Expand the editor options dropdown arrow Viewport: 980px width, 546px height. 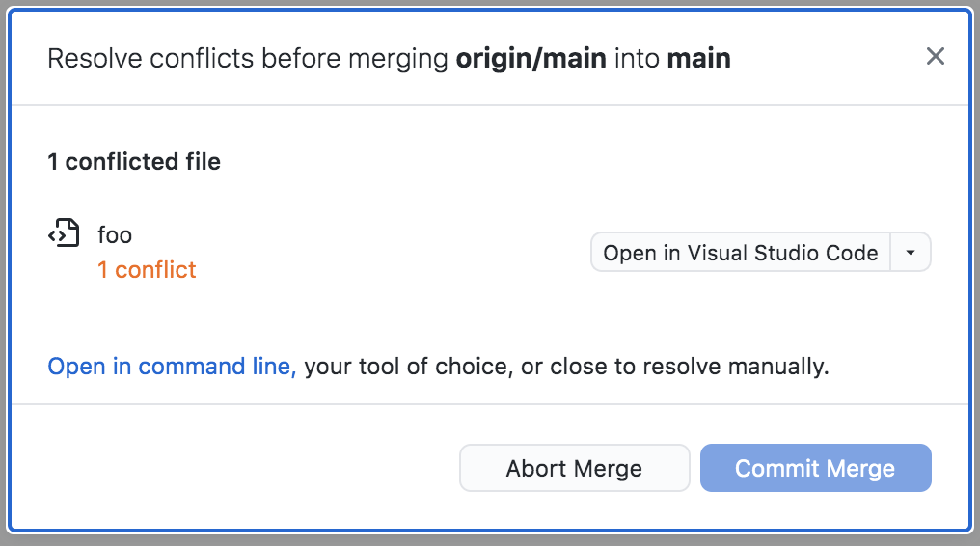(911, 253)
